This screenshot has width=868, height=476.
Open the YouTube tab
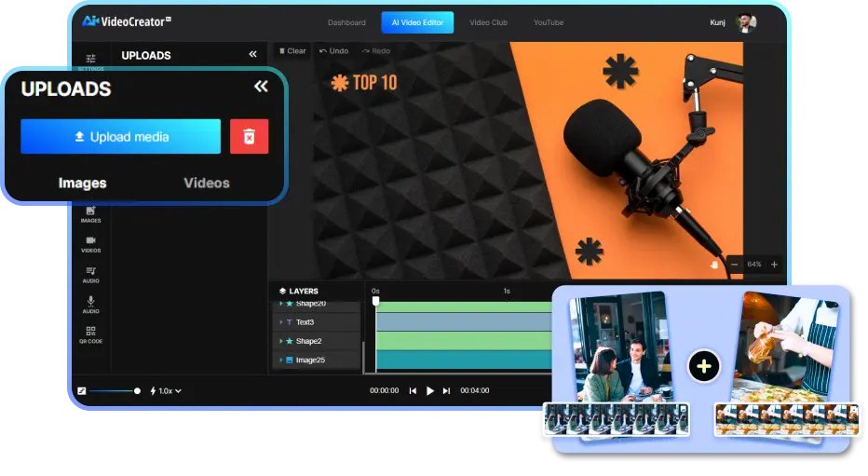548,22
